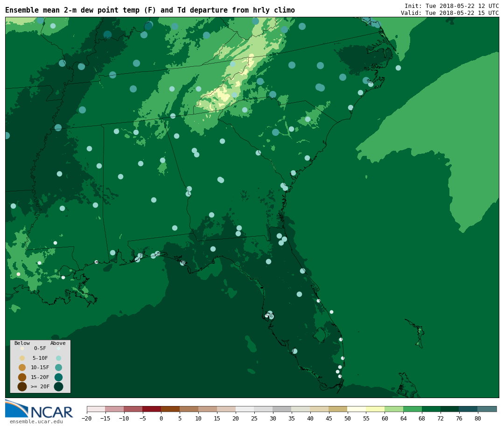Click dark green colorbar segment 72 to 76
This screenshot has width=504, height=427.
(x=450, y=409)
